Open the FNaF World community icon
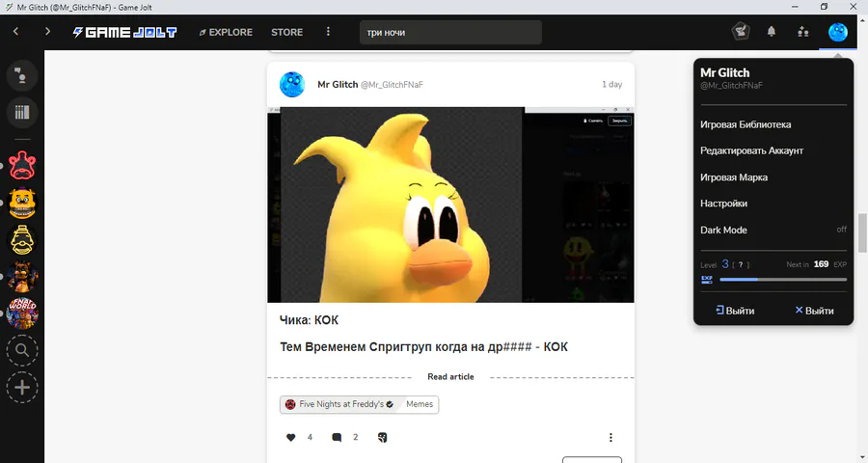This screenshot has width=868, height=463. point(22,313)
